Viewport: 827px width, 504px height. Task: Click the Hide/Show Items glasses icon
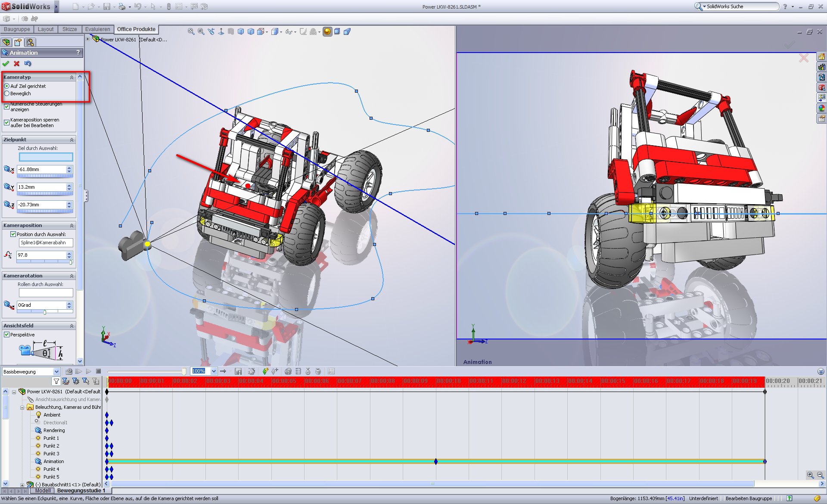[289, 31]
